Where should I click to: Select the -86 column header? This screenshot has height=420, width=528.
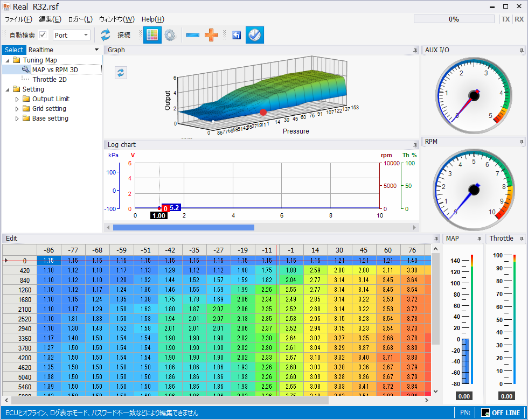(x=49, y=250)
